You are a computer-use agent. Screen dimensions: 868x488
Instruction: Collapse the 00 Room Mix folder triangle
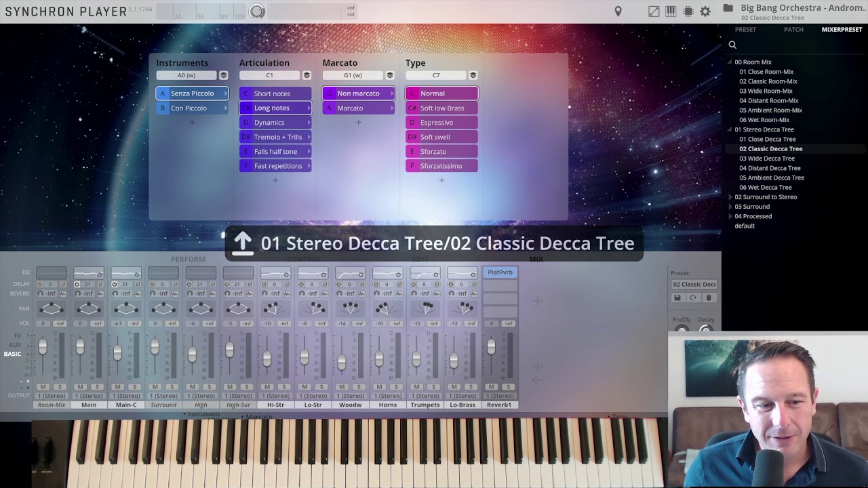730,62
